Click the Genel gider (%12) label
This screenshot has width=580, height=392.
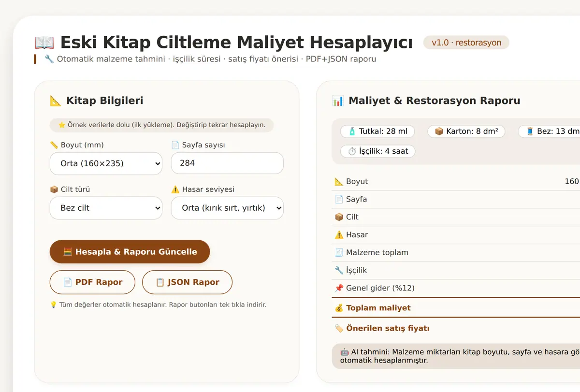[x=380, y=288]
